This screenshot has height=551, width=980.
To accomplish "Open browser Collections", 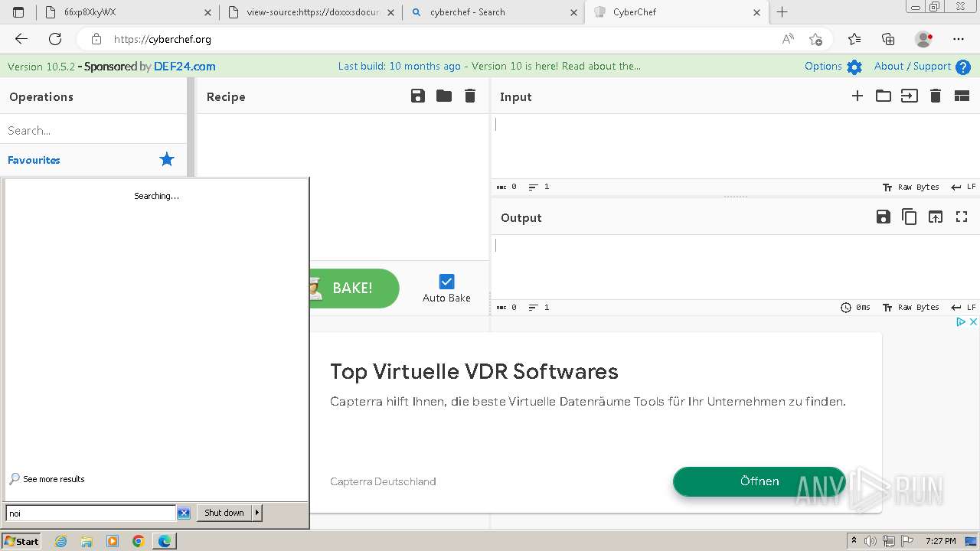I will click(x=888, y=39).
